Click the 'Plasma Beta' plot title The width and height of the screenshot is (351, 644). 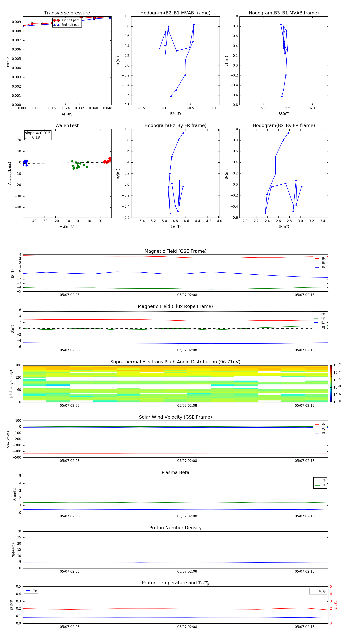coord(175,472)
